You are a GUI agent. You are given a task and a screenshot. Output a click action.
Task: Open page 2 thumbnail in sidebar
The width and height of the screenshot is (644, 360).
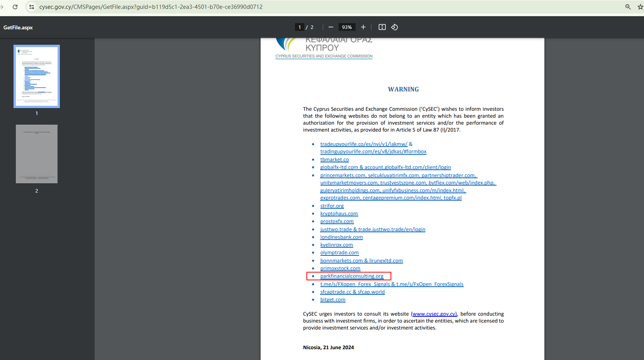coord(37,154)
